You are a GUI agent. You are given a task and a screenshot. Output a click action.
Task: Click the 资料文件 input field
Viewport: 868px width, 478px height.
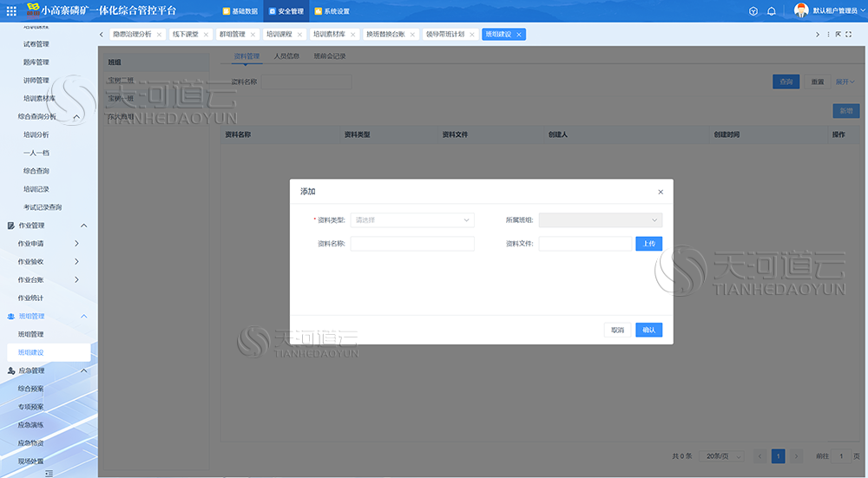(x=585, y=244)
